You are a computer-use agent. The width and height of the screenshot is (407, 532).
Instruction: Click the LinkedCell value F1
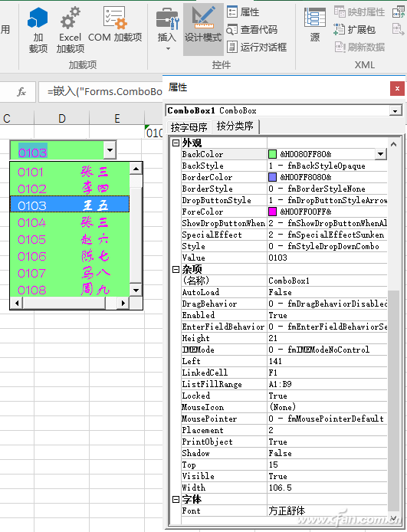tap(327, 373)
